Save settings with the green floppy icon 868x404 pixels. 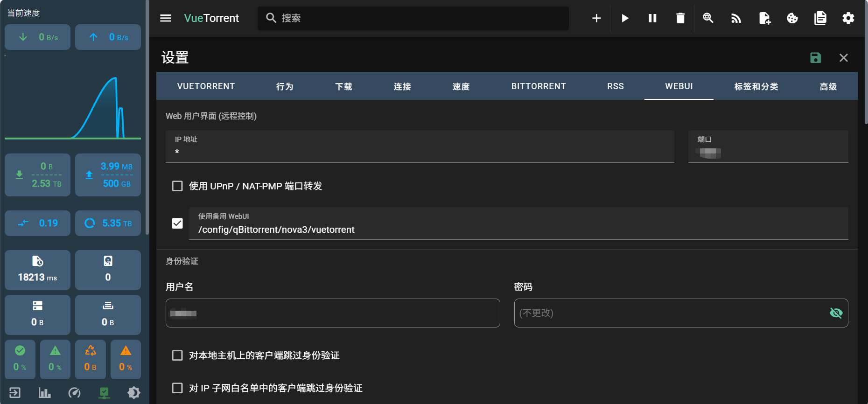pyautogui.click(x=815, y=58)
